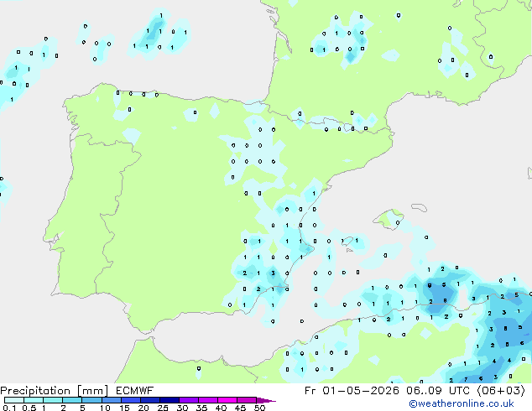Click the 25–30 mm navy legend swatch
This screenshot has height=411, width=532.
pos(169,400)
